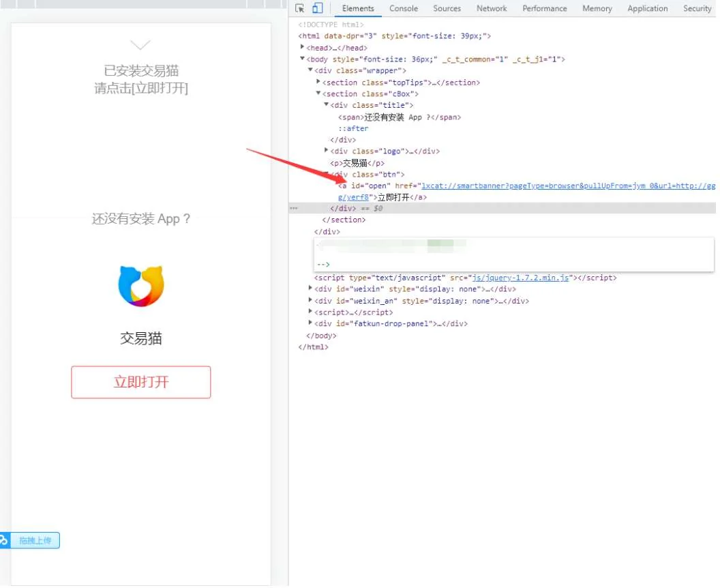
Task: Open the Sources tab
Action: click(x=447, y=8)
